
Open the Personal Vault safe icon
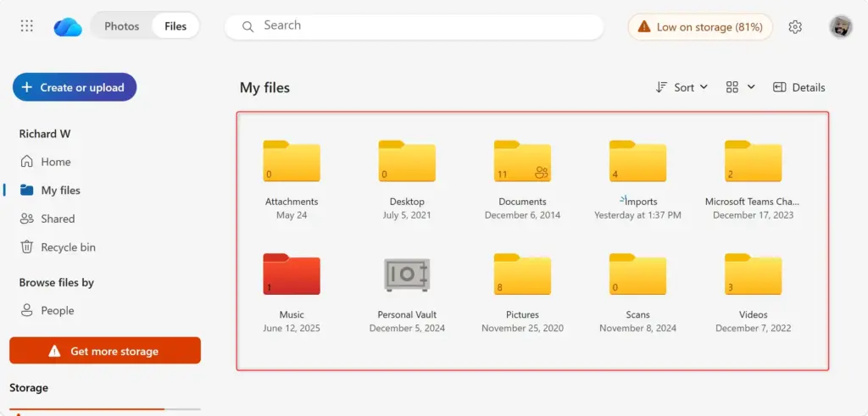[407, 275]
